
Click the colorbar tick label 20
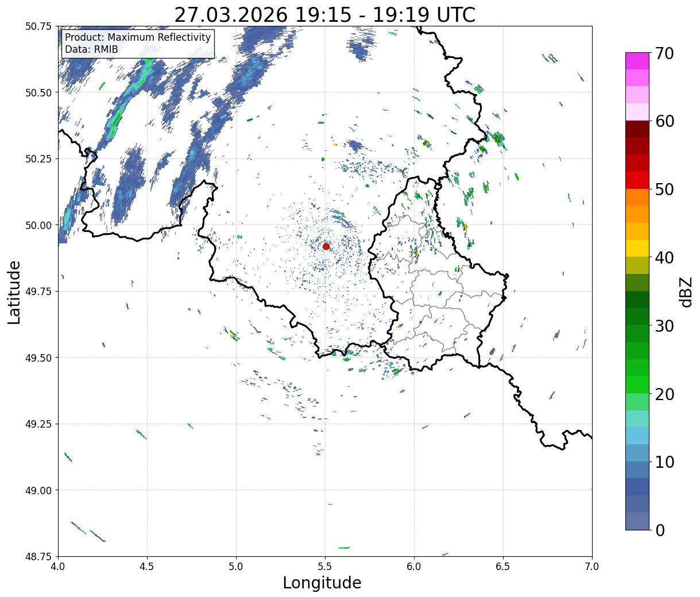664,394
